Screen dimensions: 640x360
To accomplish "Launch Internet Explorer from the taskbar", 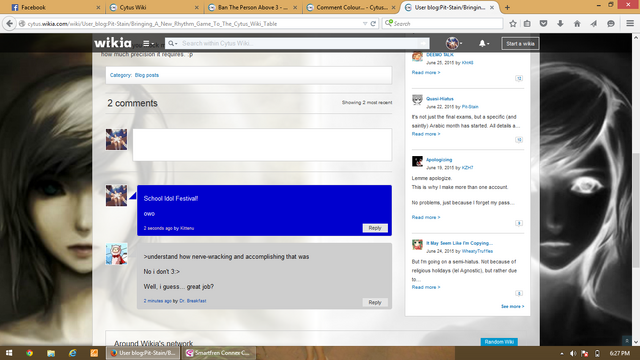I will coord(73,353).
